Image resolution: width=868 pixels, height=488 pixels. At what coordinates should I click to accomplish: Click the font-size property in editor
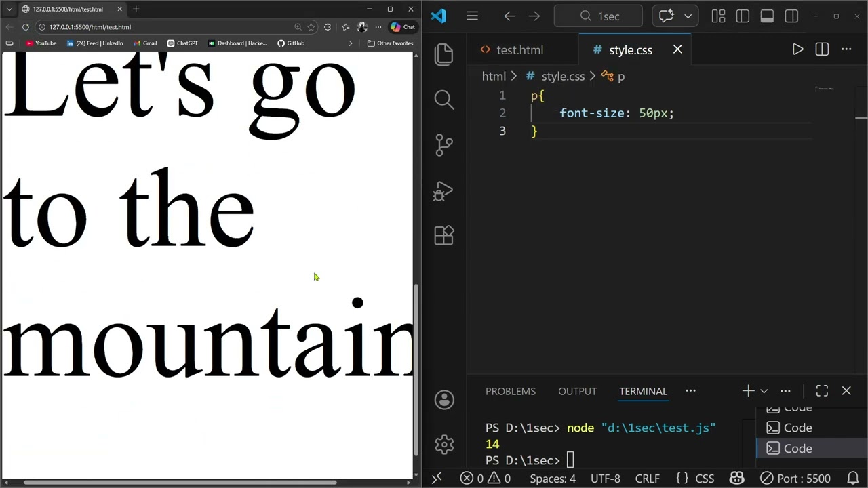click(x=591, y=113)
